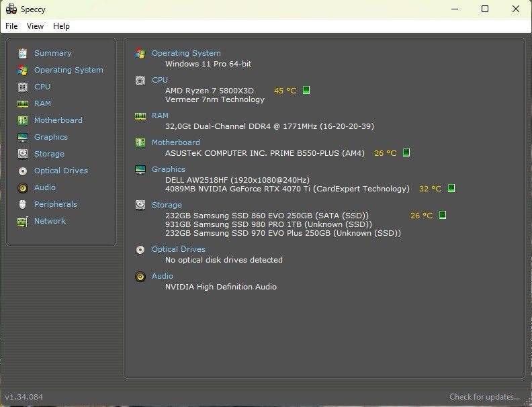Click the Peripherals mouse icon in sidebar
The width and height of the screenshot is (532, 407).
pos(23,205)
